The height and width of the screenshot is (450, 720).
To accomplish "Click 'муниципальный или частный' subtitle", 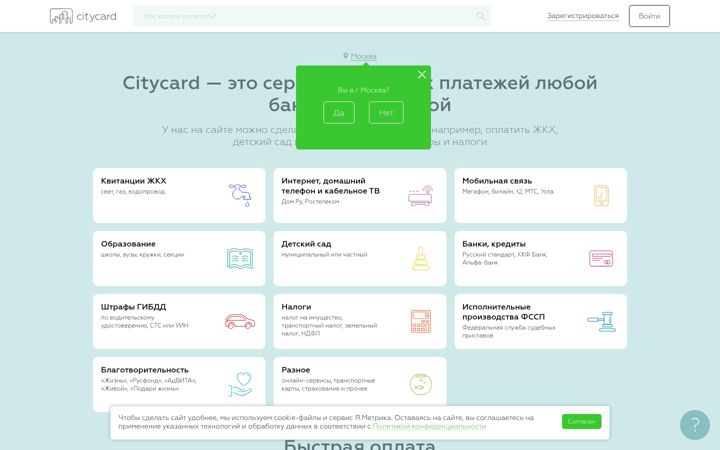I will tap(324, 254).
